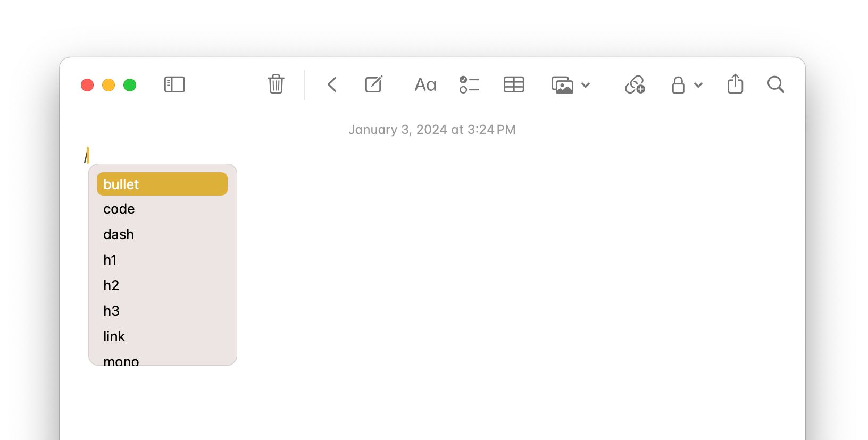Screen dimensions: 868x440
Task: Select mono entry in suggestion list
Action: 162,359
